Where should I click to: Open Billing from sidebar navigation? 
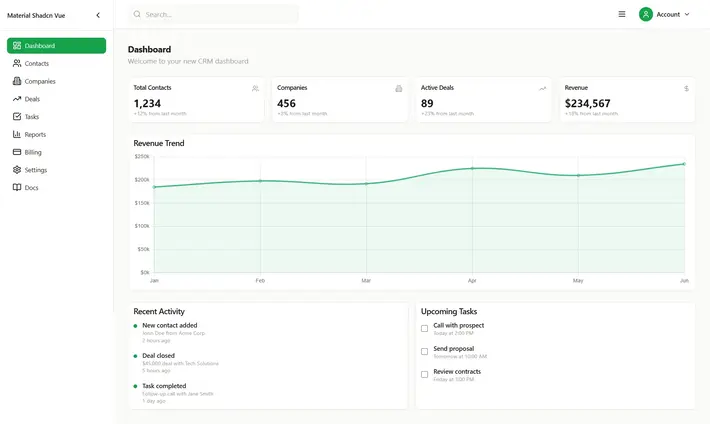(x=56, y=152)
